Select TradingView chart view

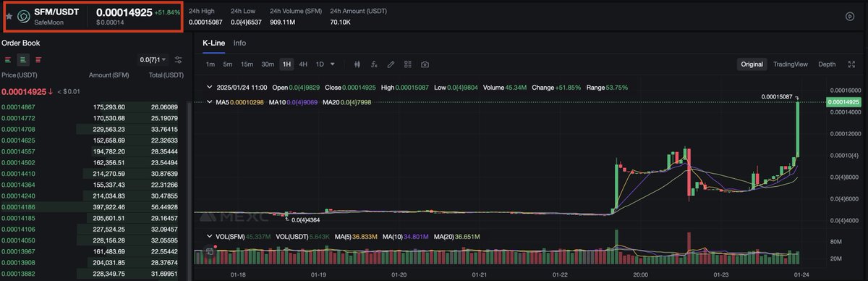(x=791, y=64)
